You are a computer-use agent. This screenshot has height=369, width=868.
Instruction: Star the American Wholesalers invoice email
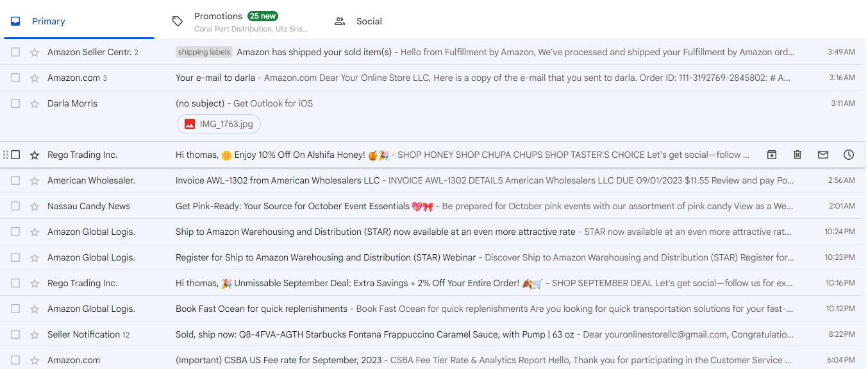coord(35,180)
